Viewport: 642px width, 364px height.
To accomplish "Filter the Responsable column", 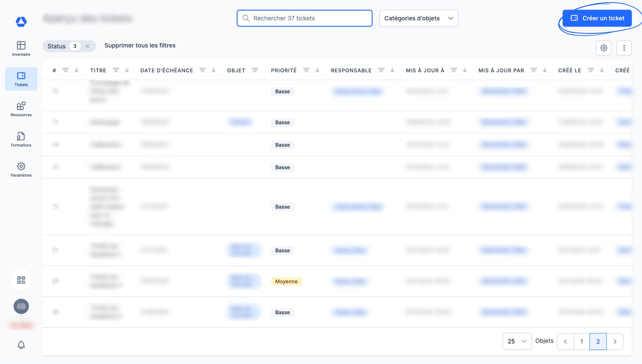I will click(x=381, y=70).
